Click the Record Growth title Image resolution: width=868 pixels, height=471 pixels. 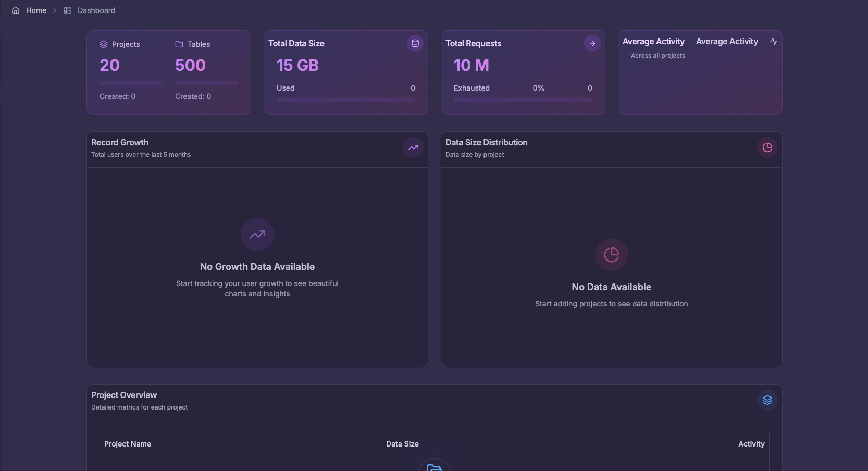click(x=120, y=142)
